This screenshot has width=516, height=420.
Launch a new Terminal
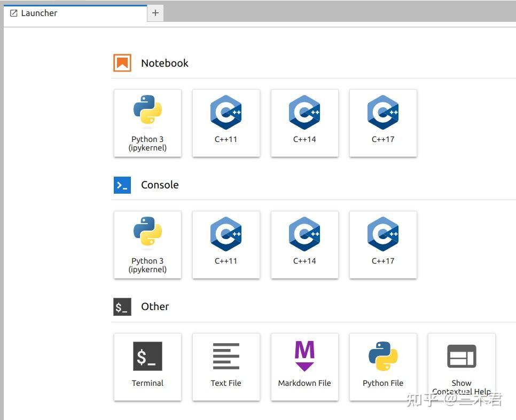(x=147, y=367)
